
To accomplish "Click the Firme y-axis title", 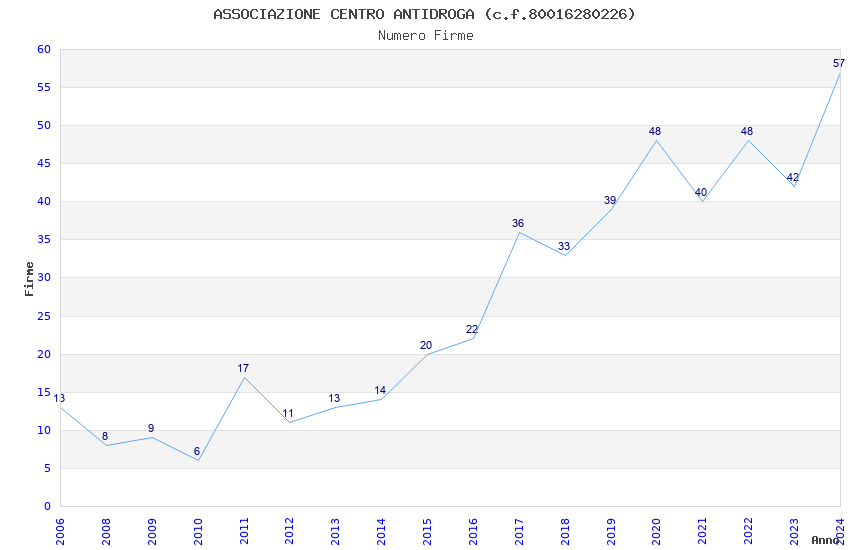I will [29, 279].
